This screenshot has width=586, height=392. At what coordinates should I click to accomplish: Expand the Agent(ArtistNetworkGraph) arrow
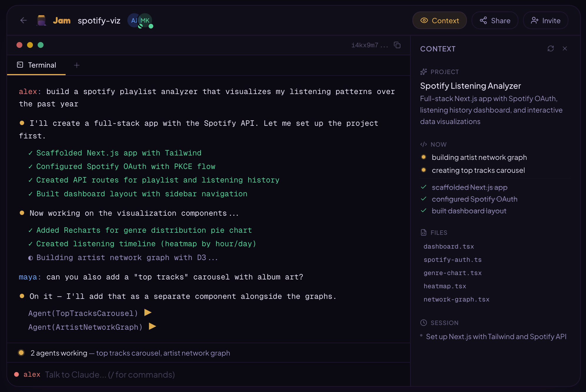point(152,326)
